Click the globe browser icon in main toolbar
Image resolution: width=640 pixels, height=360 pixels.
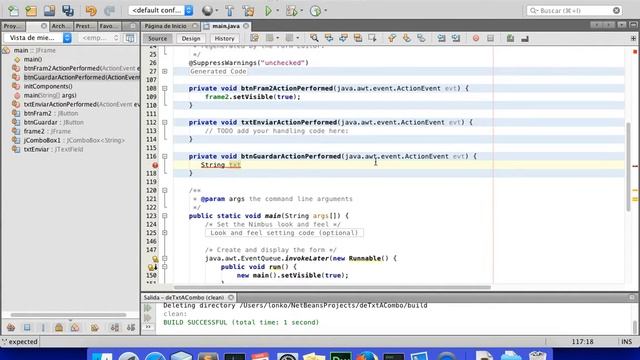click(208, 11)
